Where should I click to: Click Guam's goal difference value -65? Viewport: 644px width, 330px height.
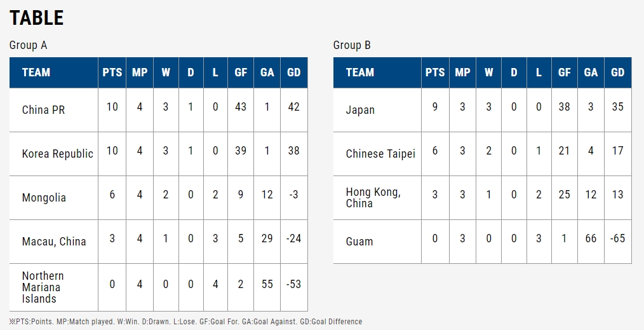point(618,238)
